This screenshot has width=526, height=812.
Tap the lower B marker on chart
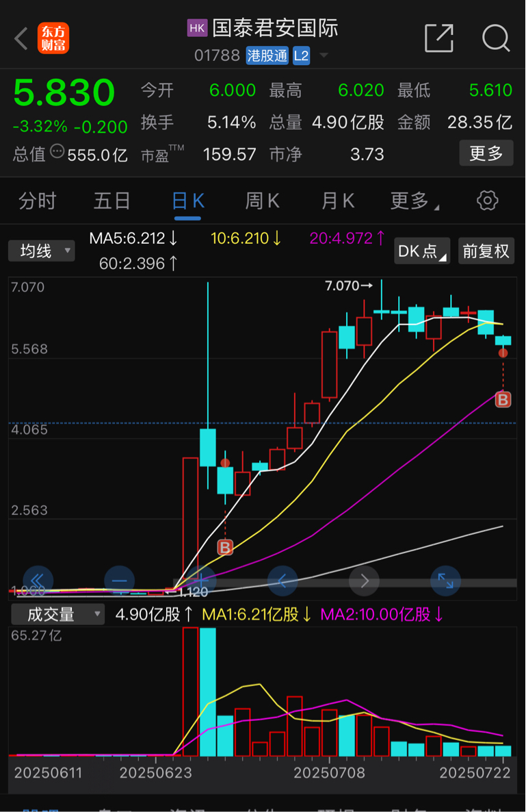tap(225, 547)
